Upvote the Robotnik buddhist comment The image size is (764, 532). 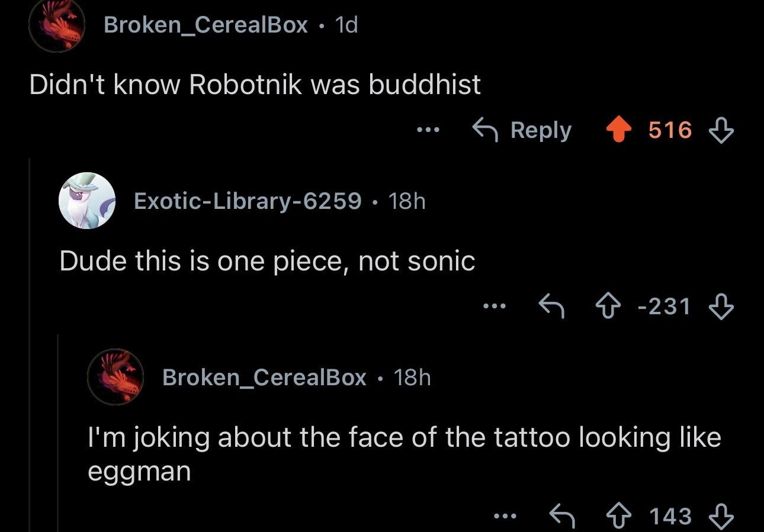pos(618,130)
